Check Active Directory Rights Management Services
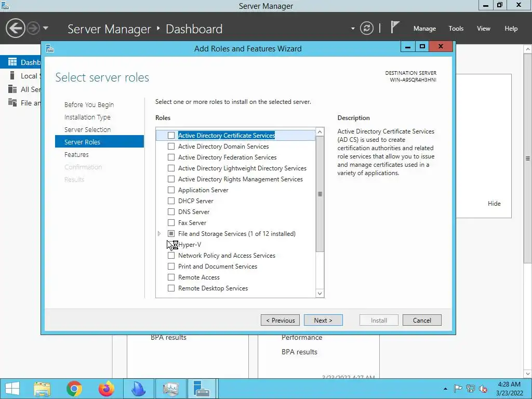Image resolution: width=532 pixels, height=399 pixels. 171,179
